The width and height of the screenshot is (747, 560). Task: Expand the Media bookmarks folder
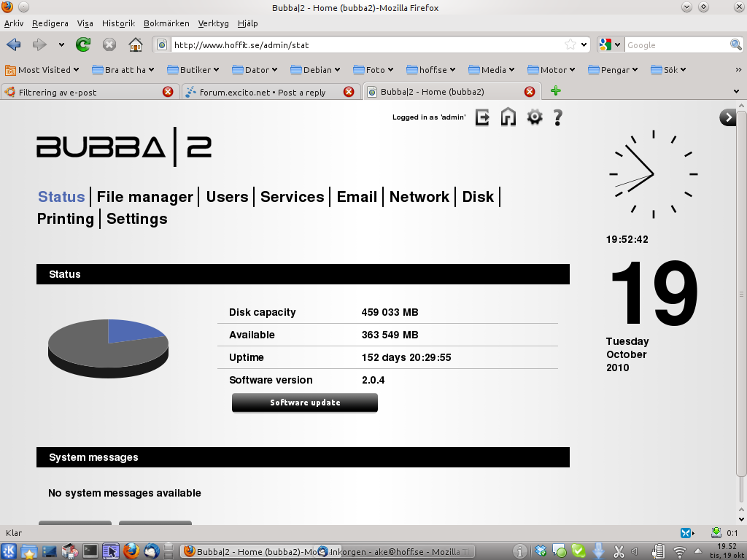click(x=491, y=70)
